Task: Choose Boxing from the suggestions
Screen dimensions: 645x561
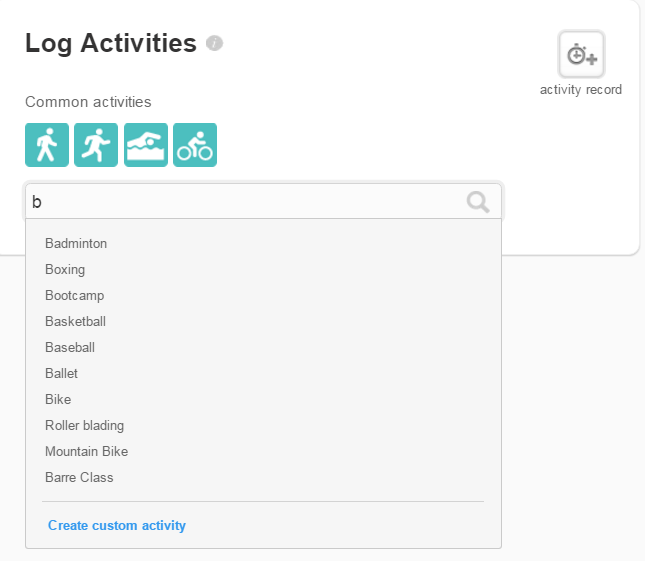Action: pyautogui.click(x=65, y=269)
